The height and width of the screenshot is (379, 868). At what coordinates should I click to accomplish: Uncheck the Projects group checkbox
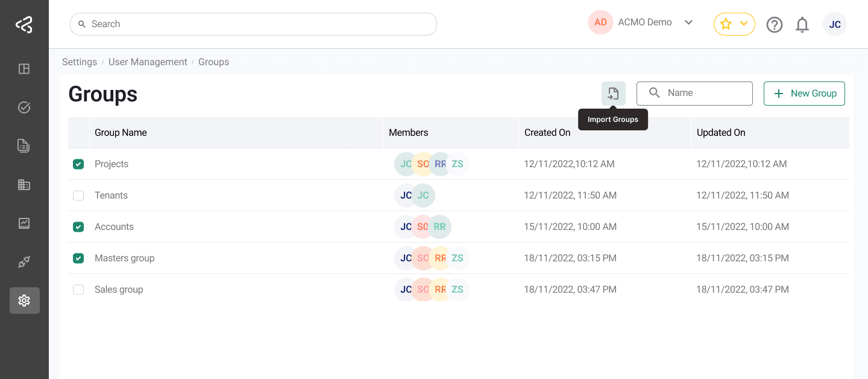coord(78,164)
